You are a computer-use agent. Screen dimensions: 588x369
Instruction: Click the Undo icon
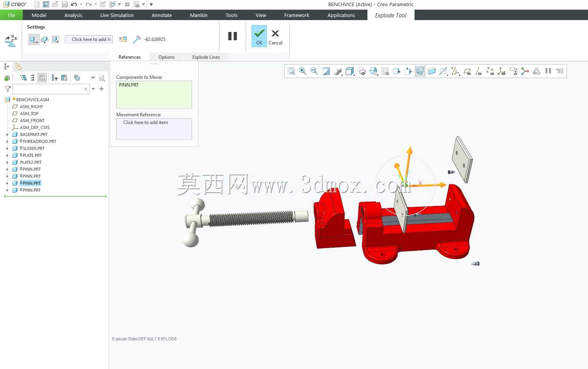(x=74, y=5)
